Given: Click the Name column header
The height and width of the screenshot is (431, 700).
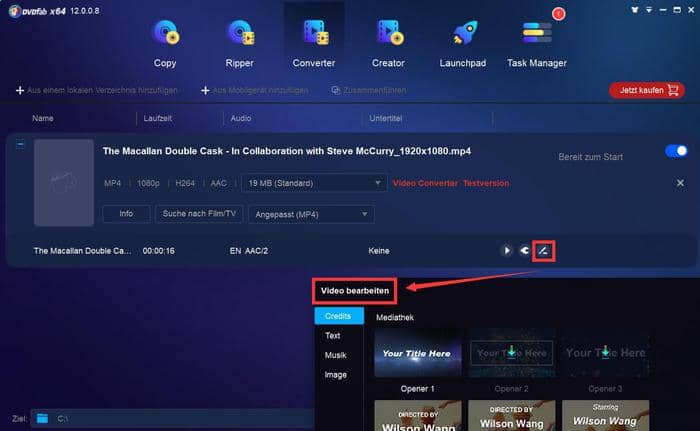Looking at the screenshot, I should [x=43, y=118].
